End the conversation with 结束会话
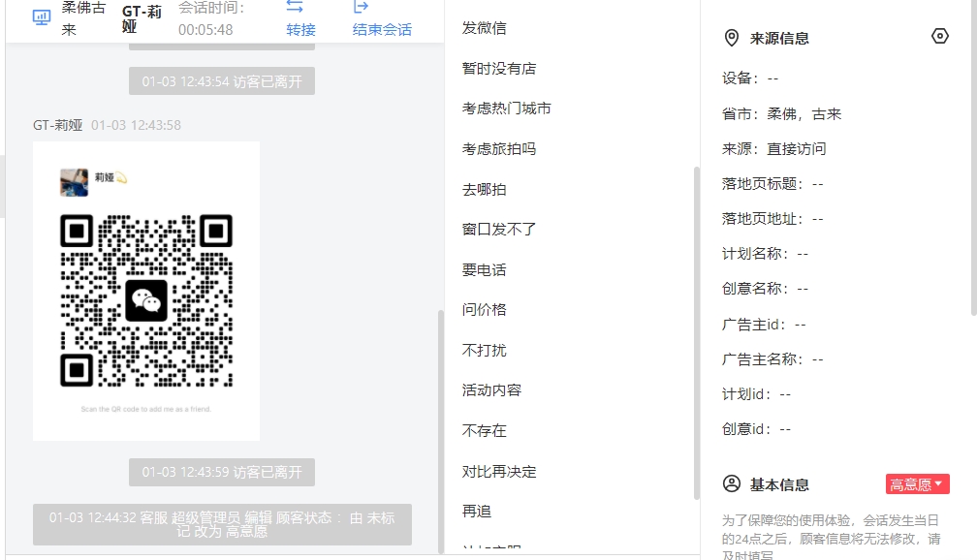Viewport: 977px width, 560px height. (x=382, y=29)
